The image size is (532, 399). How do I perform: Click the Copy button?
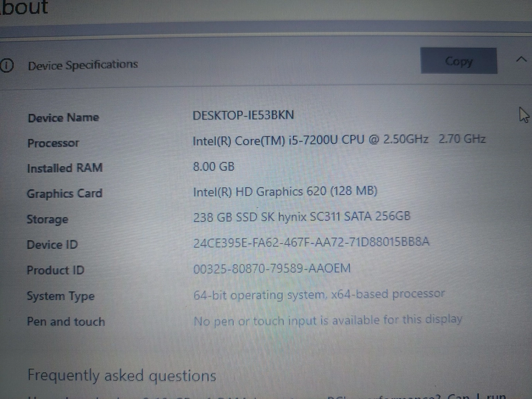(458, 61)
